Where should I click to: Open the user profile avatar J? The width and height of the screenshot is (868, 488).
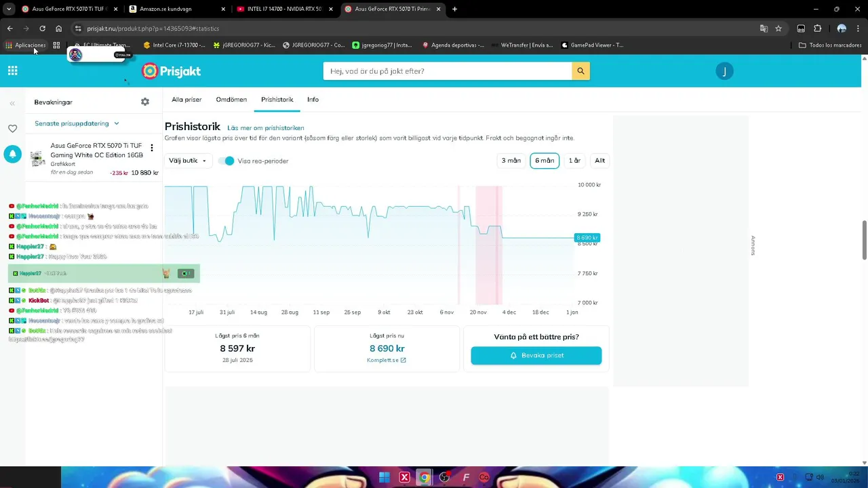point(724,71)
